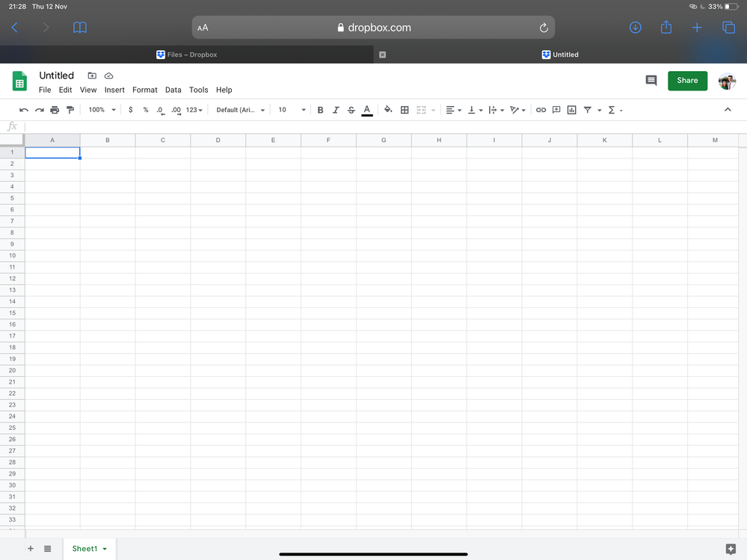This screenshot has width=747, height=560.
Task: Open comment history icon
Action: 651,81
